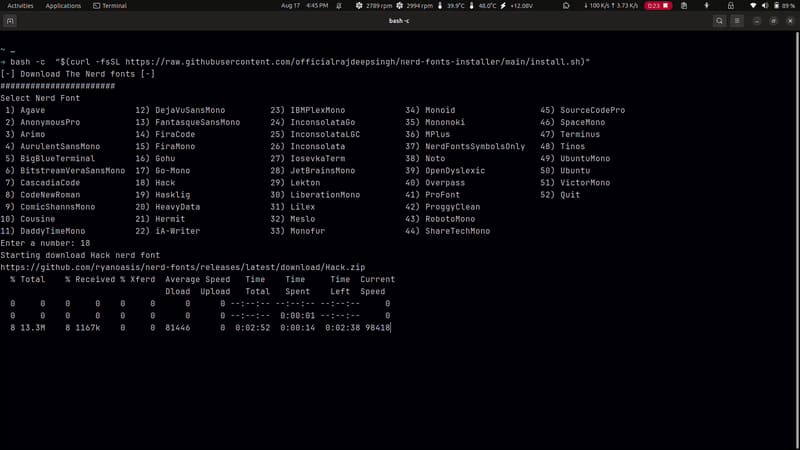Open the Activities overview
Image resolution: width=800 pixels, height=450 pixels.
(20, 6)
